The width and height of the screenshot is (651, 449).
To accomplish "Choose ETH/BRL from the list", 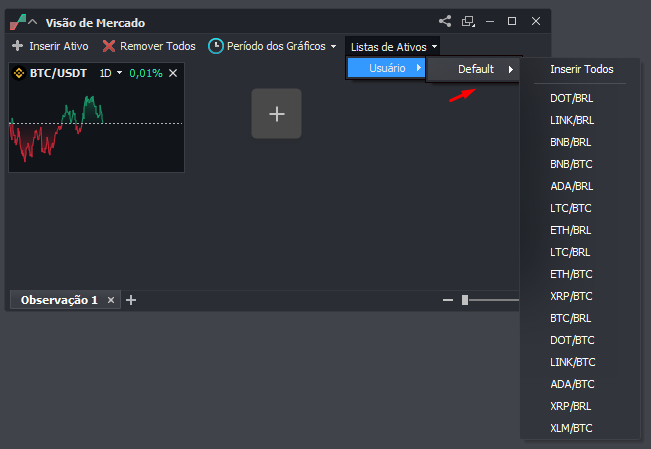I will (x=570, y=231).
